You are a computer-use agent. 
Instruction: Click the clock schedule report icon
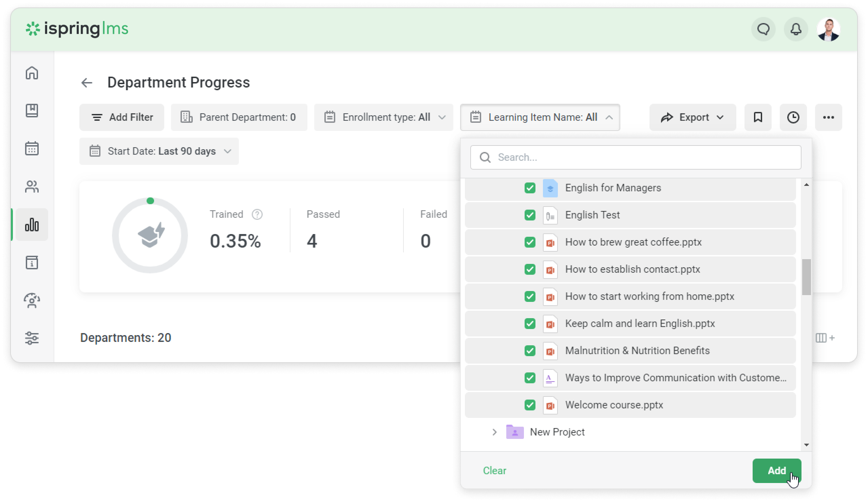793,117
